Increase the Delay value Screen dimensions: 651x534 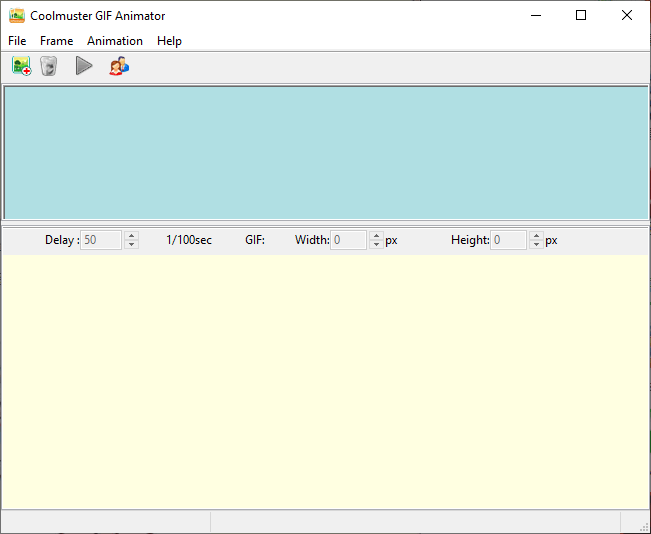[131, 235]
